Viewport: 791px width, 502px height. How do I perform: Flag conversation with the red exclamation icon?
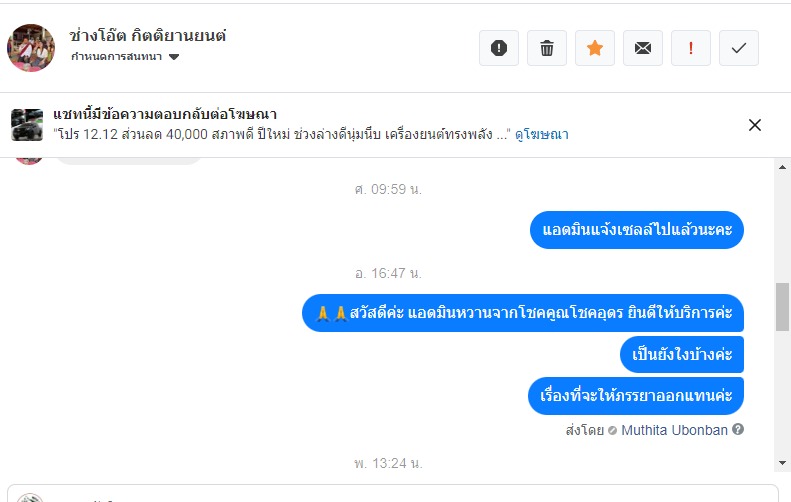click(x=691, y=48)
